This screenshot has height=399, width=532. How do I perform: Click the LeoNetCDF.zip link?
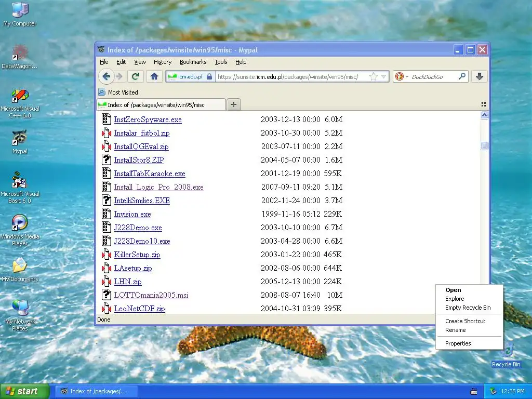(x=139, y=309)
